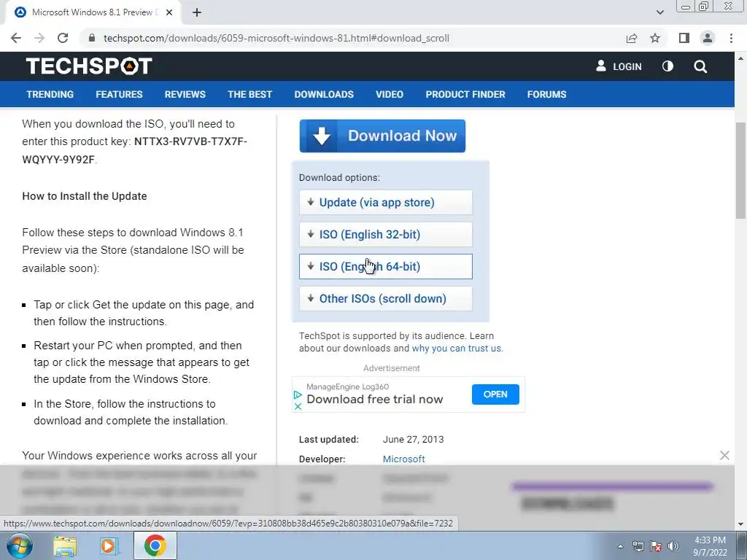Click OPEN on the ManageEngine ad

[495, 394]
